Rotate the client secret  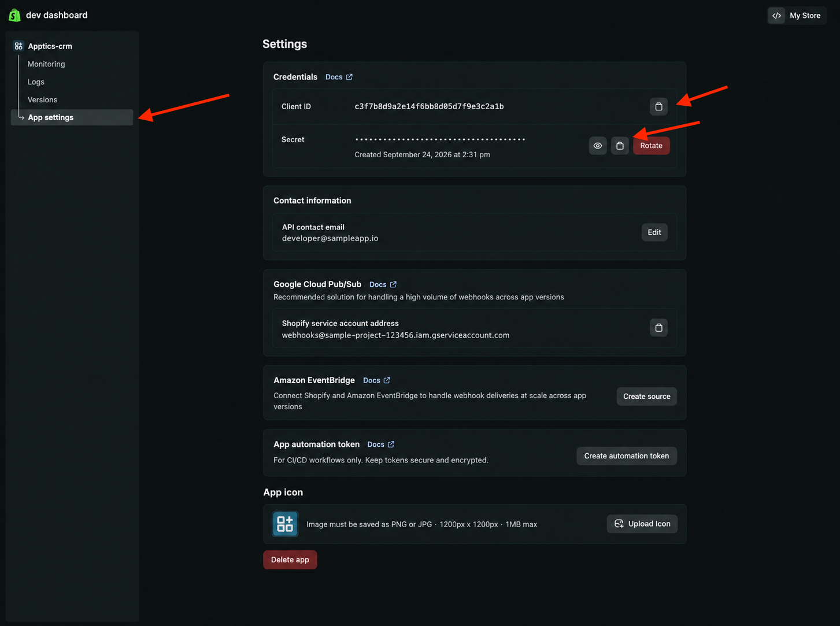click(x=651, y=146)
